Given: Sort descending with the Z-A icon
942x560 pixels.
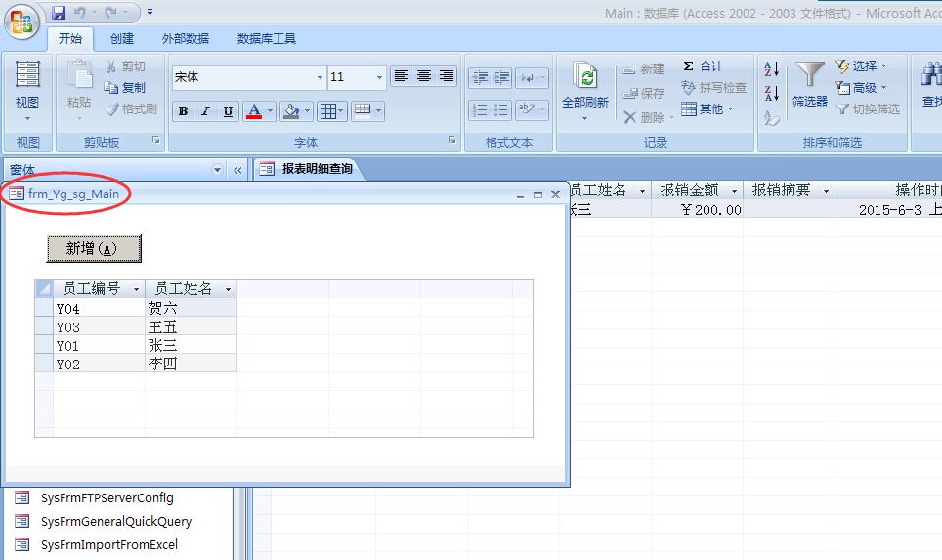Looking at the screenshot, I should (x=772, y=94).
